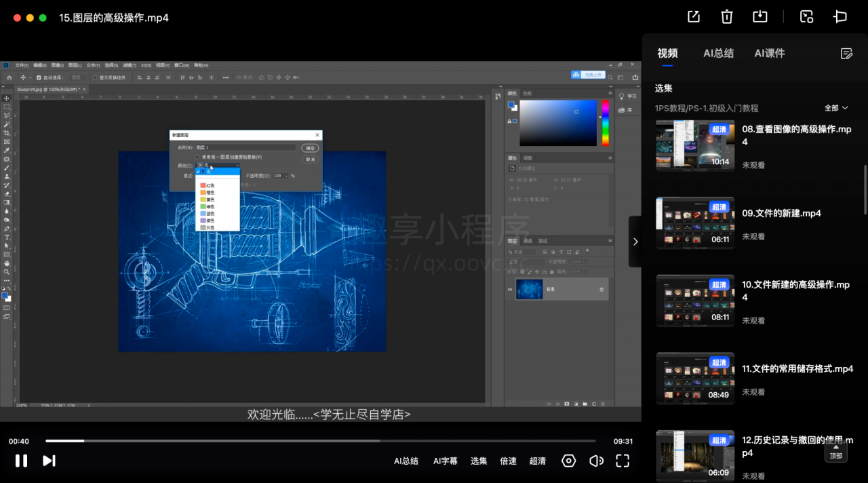Select the Move tool in Photoshop toolbar
This screenshot has width=868, height=483.
click(7, 98)
